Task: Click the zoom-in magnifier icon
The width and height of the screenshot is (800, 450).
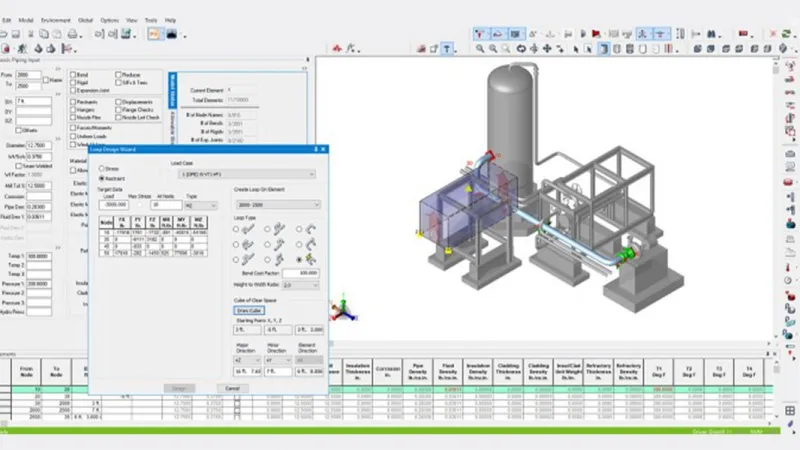Action: coord(480,48)
